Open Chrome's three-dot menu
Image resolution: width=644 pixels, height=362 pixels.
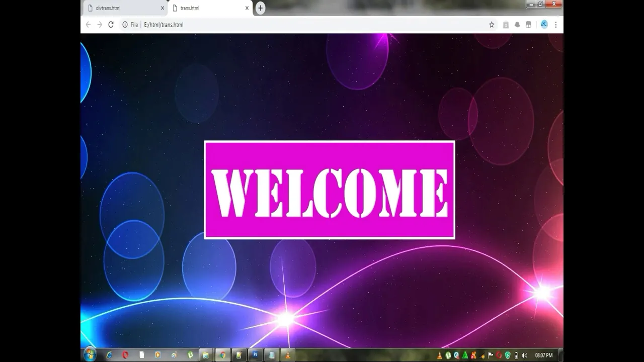click(x=555, y=25)
